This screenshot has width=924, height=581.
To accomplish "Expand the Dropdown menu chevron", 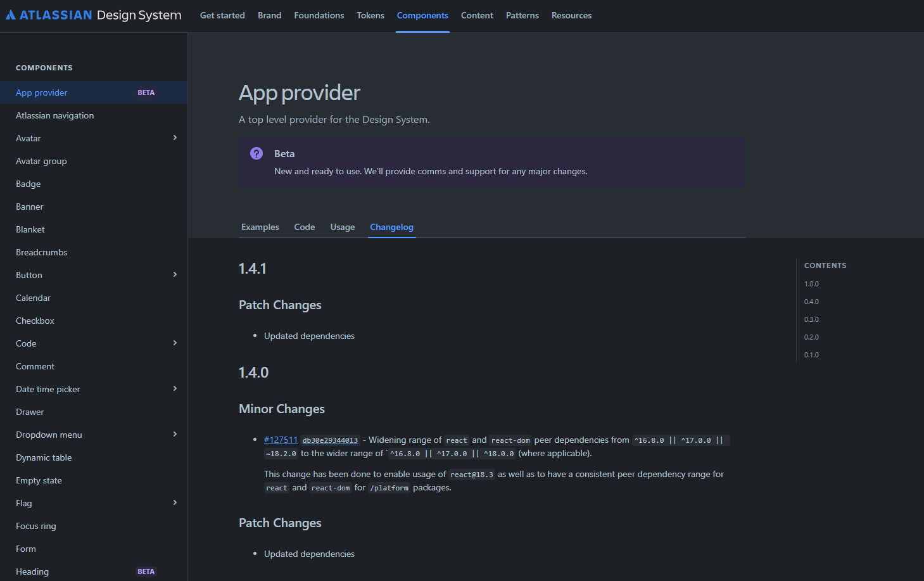I will coord(175,434).
